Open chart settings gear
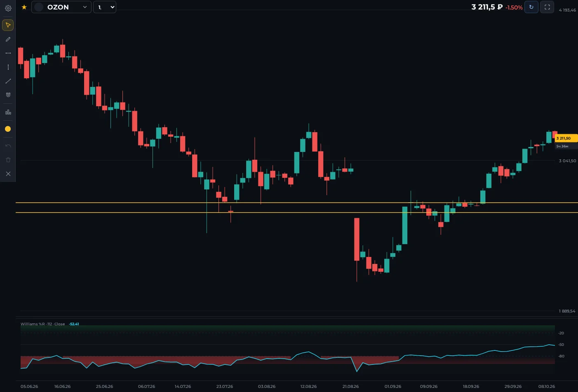 click(x=8, y=8)
